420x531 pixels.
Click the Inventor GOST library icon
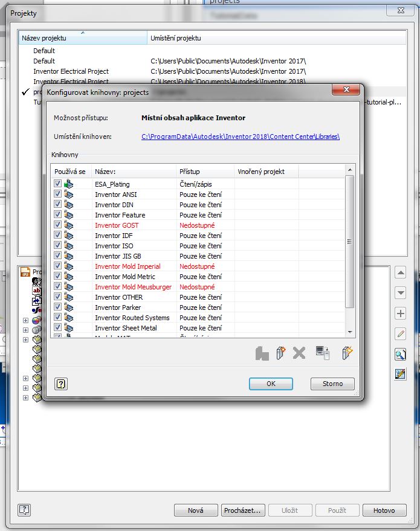coord(68,225)
